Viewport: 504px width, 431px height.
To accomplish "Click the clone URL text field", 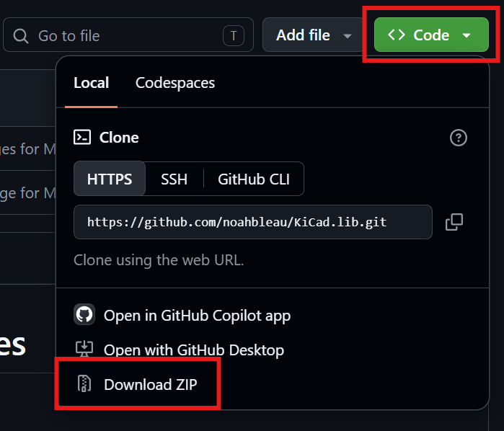I will click(253, 222).
